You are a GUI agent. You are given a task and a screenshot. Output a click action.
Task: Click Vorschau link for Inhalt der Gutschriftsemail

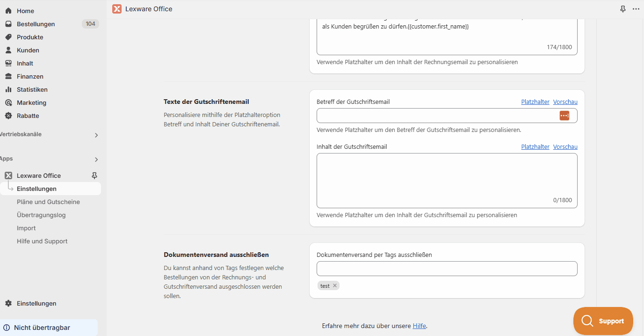[x=565, y=146]
